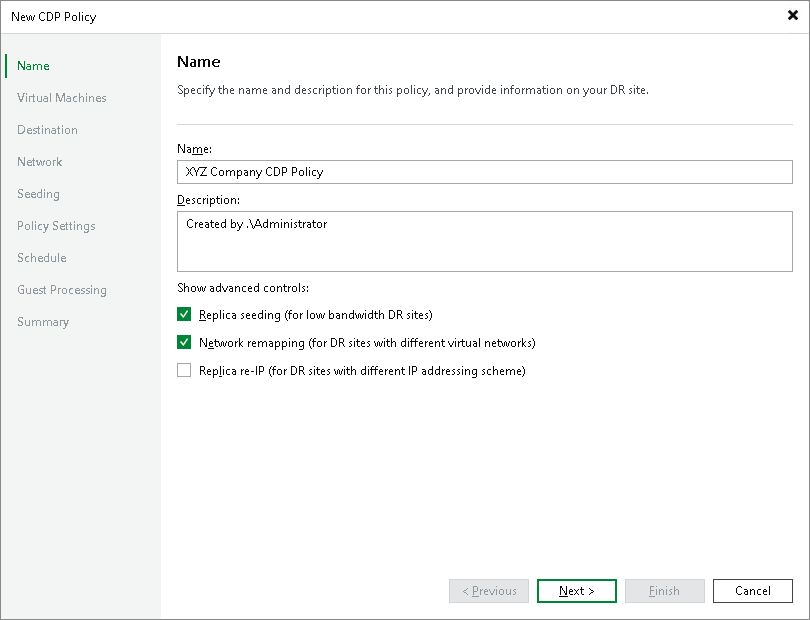This screenshot has width=810, height=620.
Task: Select the name text XYZ Company CDP Policy
Action: pos(253,171)
